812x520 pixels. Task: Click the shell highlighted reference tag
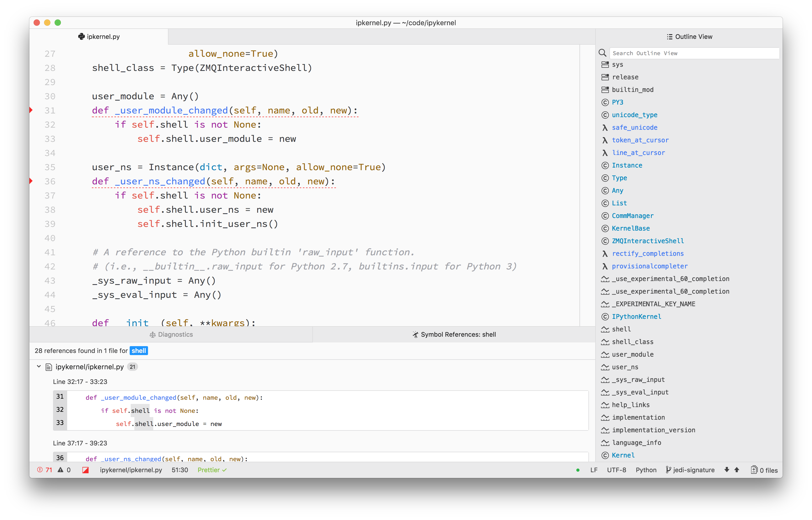point(139,350)
